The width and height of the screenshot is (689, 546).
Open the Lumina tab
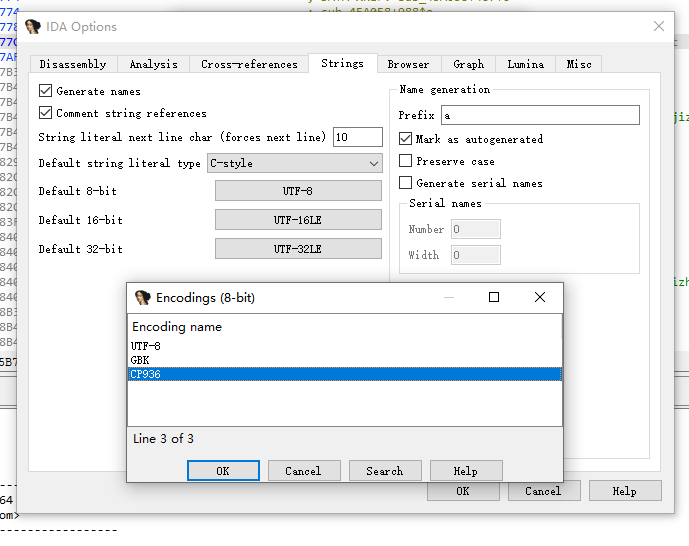[525, 64]
